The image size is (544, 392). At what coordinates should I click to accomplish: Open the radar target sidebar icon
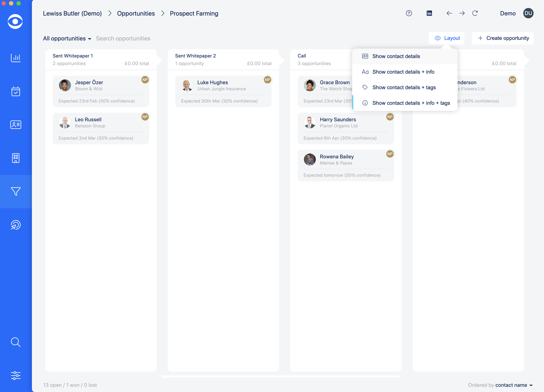pyautogui.click(x=16, y=225)
